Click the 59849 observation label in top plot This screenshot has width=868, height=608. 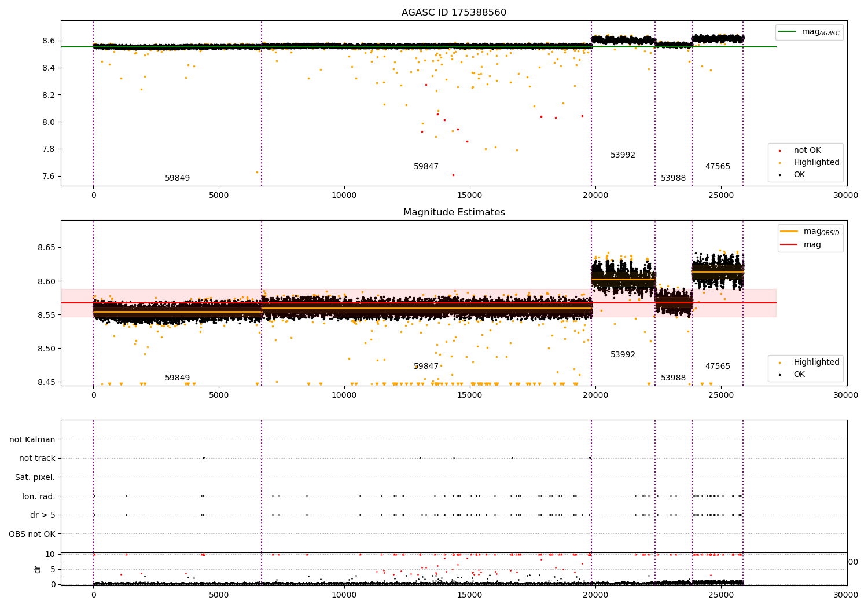pyautogui.click(x=177, y=178)
